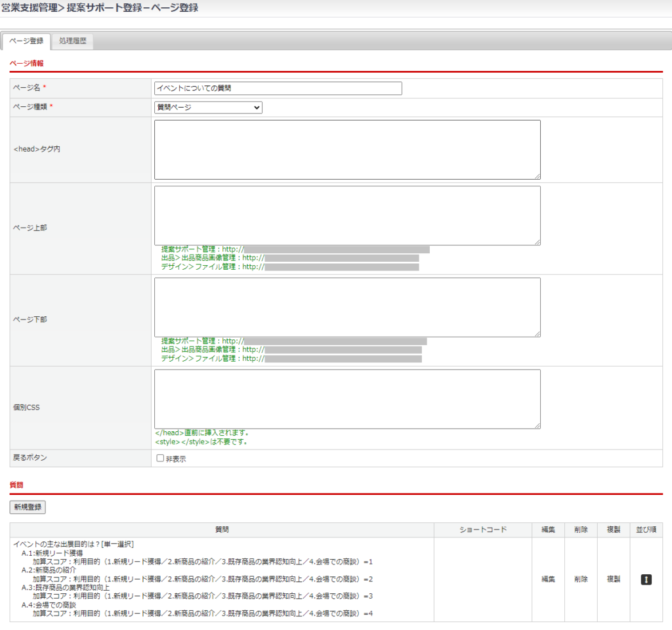
Task: Click 複製 link for the question
Action: coord(614,579)
